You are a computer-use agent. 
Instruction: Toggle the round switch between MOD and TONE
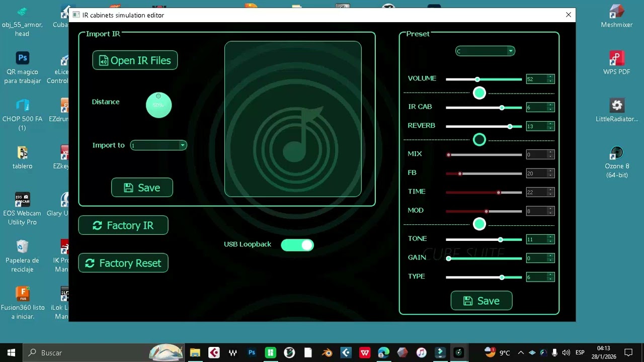pyautogui.click(x=479, y=224)
